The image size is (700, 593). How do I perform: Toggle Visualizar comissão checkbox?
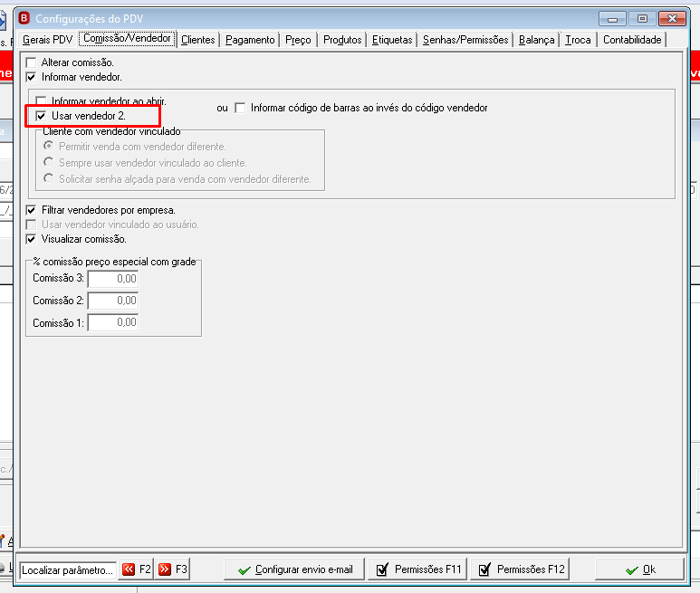[x=32, y=239]
